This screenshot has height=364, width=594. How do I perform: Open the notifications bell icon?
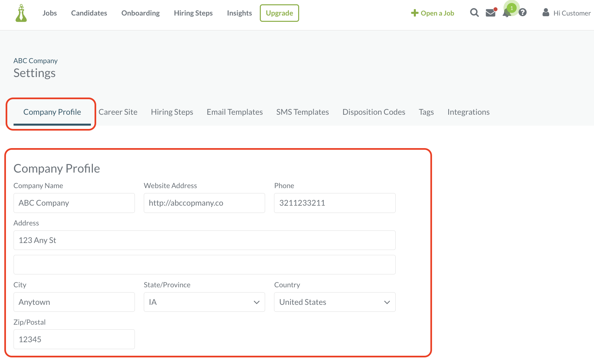(506, 13)
